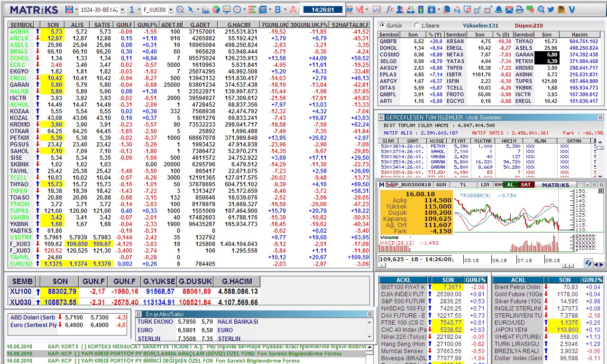Sort by the SEMBOL column header
Screen dimensions: 607x364
pyautogui.click(x=21, y=25)
